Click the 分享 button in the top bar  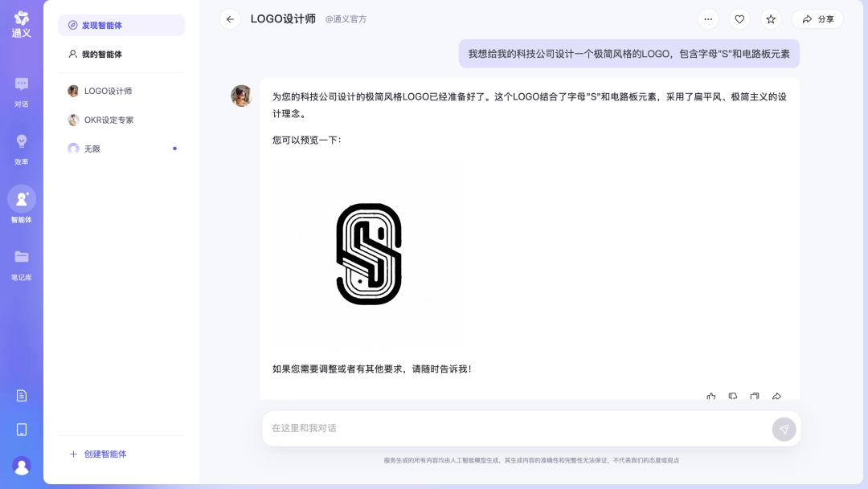click(x=817, y=18)
